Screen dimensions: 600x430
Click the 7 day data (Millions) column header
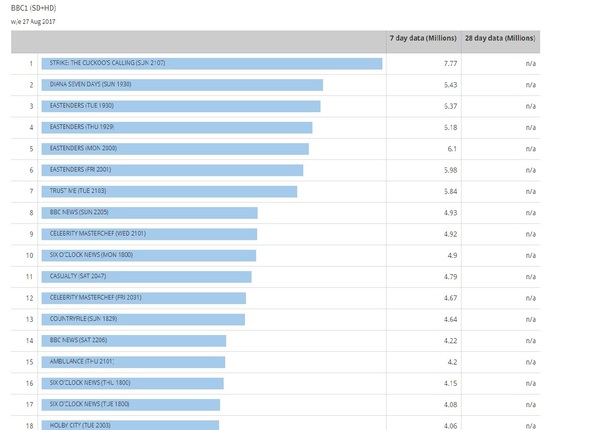point(422,38)
